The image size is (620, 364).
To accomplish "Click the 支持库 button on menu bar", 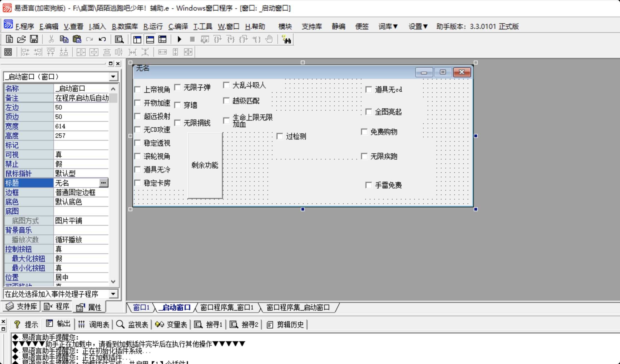I will coord(312,26).
